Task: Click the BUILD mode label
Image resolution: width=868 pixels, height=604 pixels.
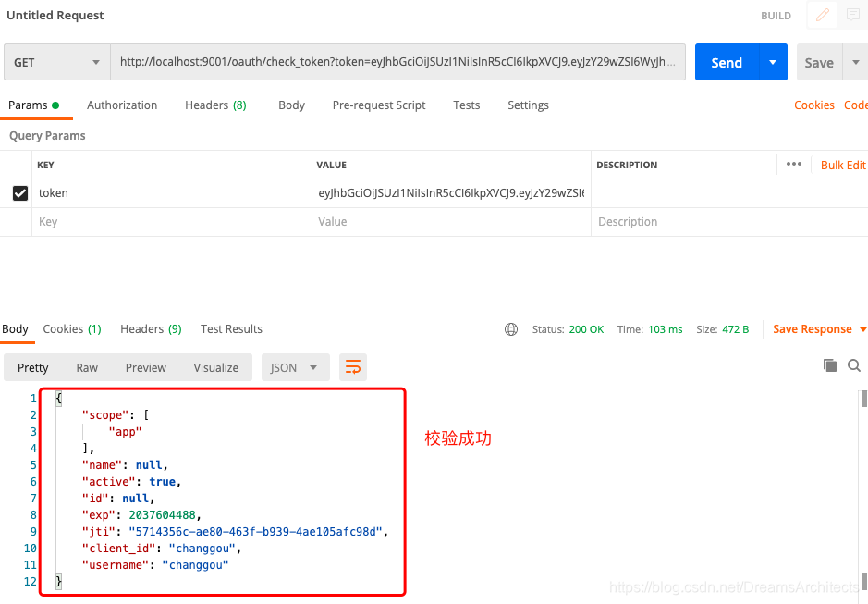Action: pos(776,16)
